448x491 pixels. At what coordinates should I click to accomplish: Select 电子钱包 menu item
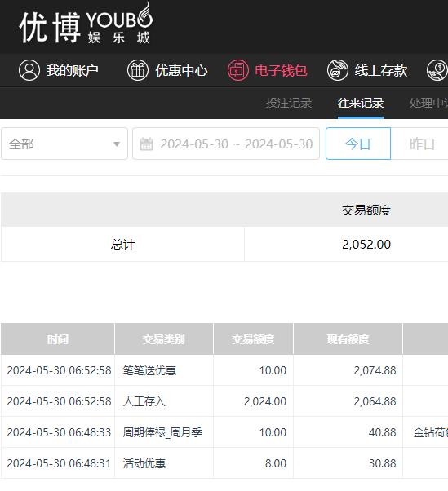pos(281,70)
